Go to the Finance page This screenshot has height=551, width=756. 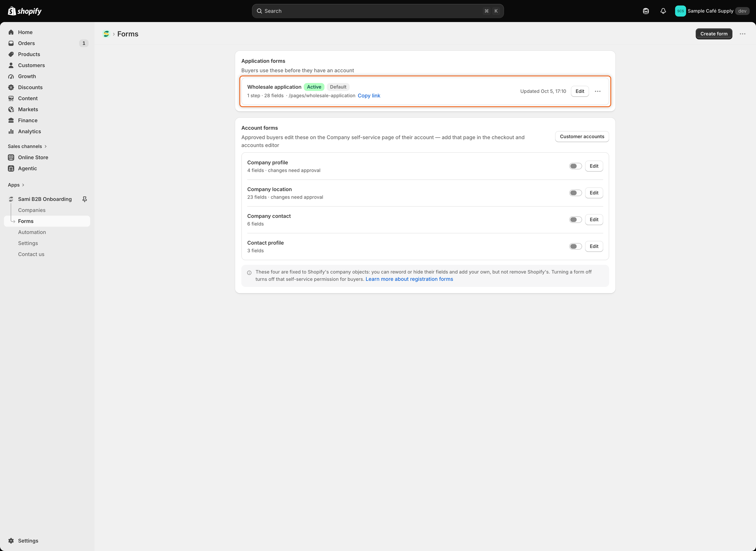click(47, 120)
